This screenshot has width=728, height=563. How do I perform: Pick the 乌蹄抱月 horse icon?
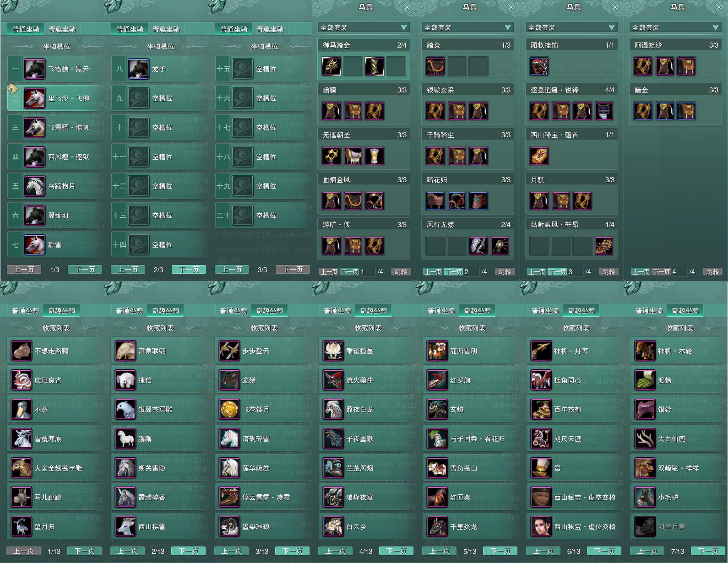tap(35, 186)
